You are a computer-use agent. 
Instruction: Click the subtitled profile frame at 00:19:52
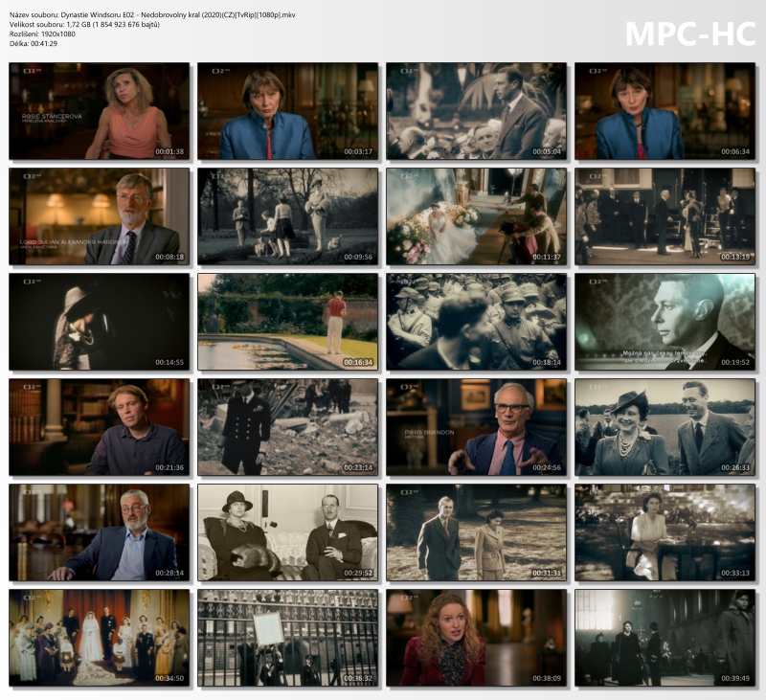(665, 322)
